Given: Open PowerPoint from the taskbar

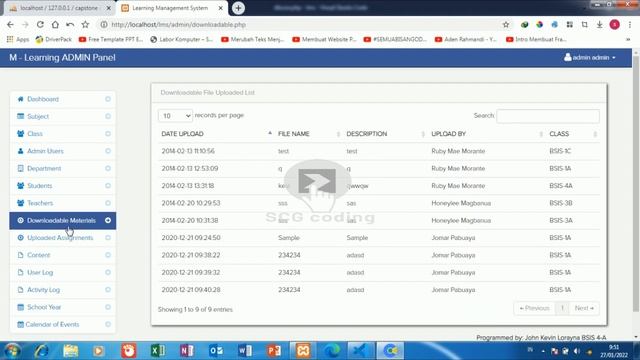Looking at the screenshot, I should coord(274,351).
